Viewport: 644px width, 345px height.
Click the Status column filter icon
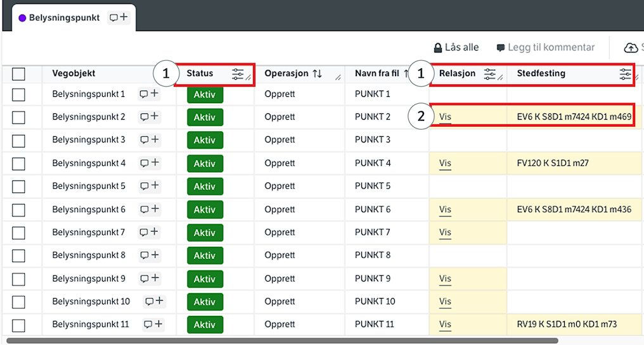coord(238,74)
